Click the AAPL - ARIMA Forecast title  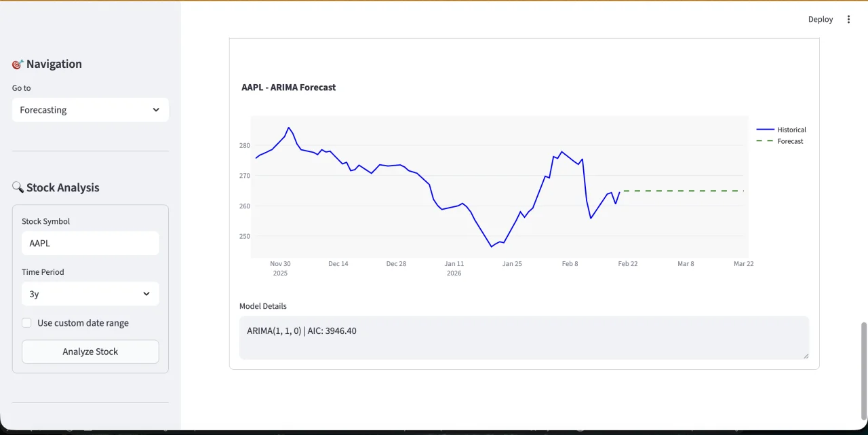point(289,88)
